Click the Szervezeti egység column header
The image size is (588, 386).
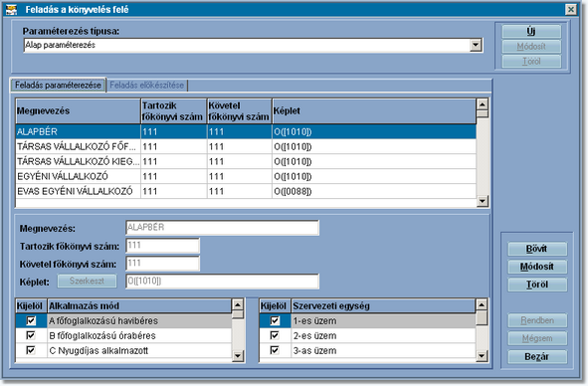click(x=384, y=306)
